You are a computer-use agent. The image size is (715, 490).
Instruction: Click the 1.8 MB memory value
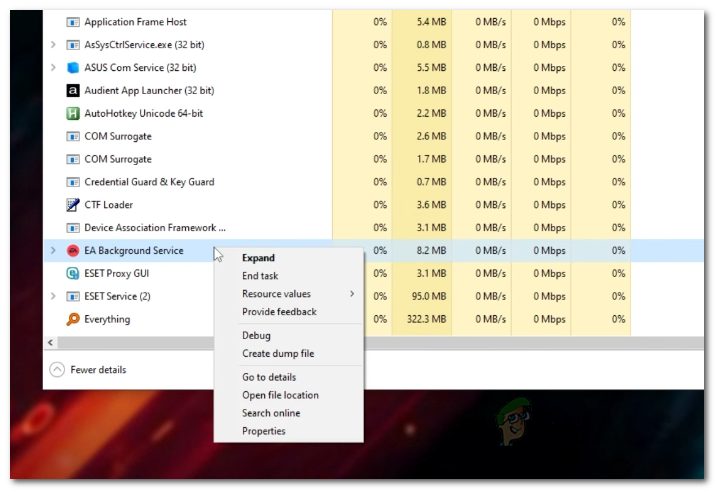point(431,90)
